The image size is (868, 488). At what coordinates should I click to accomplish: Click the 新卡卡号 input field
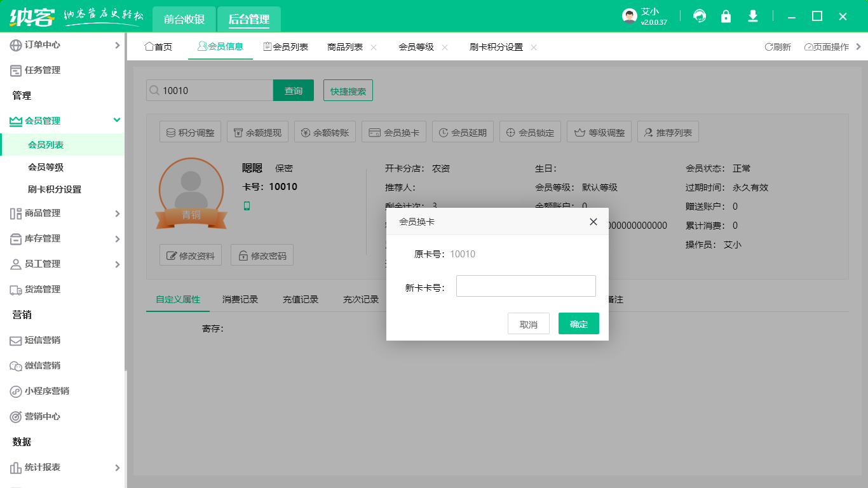[x=526, y=286]
